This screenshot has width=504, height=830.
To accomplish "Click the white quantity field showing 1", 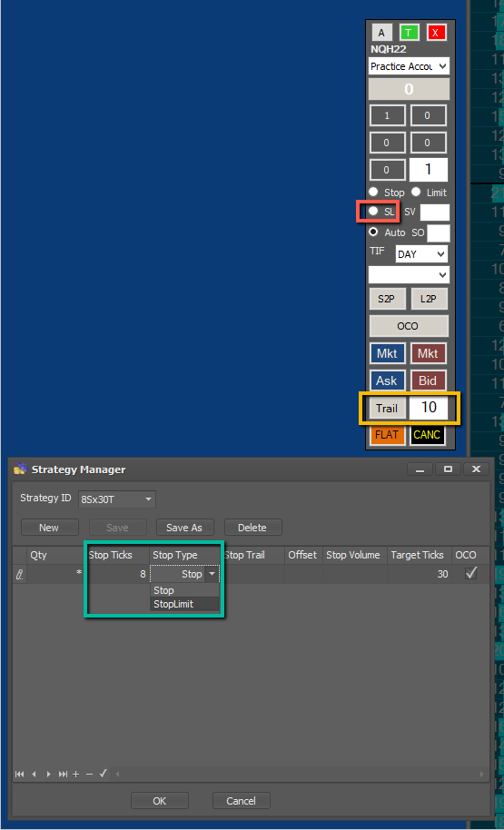I will pyautogui.click(x=429, y=170).
